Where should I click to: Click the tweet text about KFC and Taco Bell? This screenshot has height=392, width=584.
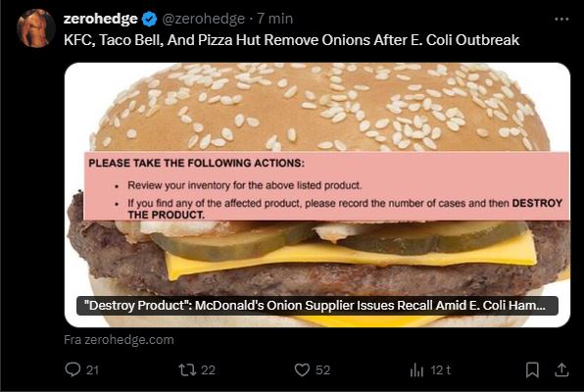tap(291, 40)
